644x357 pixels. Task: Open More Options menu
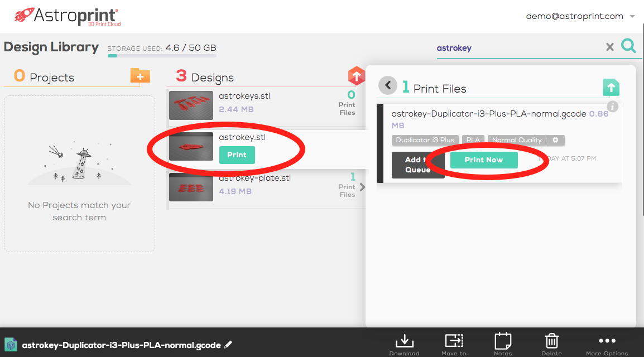pos(607,344)
